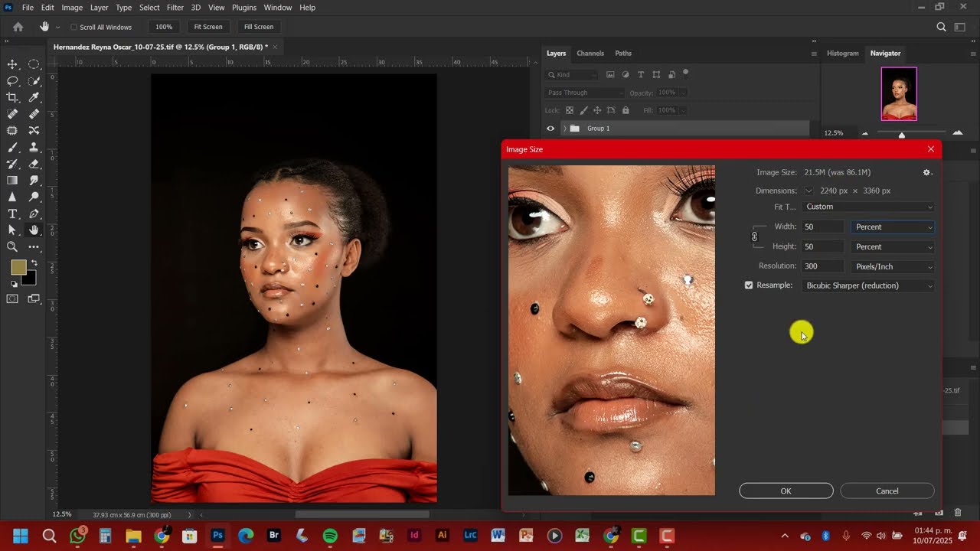Hide the Group 1 layer
This screenshot has width=980, height=551.
point(550,129)
